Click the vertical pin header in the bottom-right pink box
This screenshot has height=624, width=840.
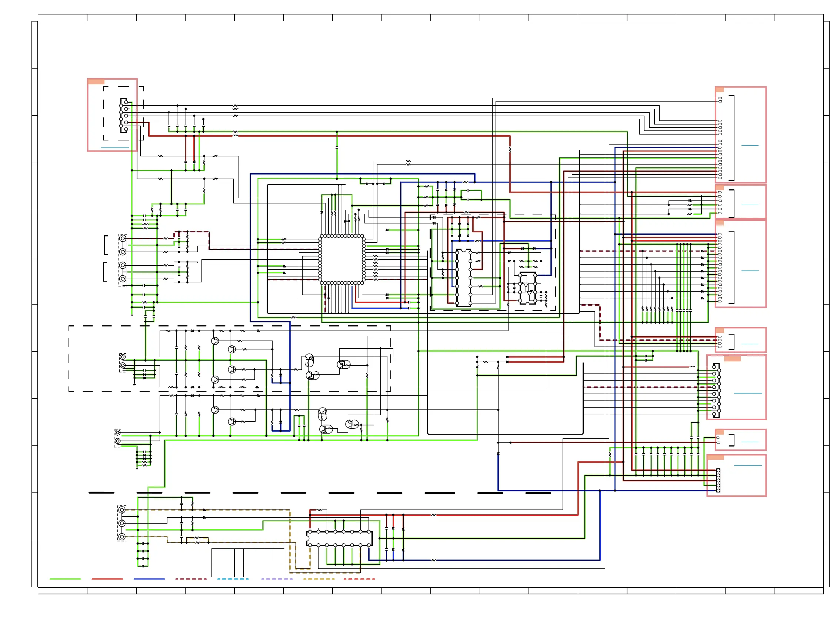[718, 480]
